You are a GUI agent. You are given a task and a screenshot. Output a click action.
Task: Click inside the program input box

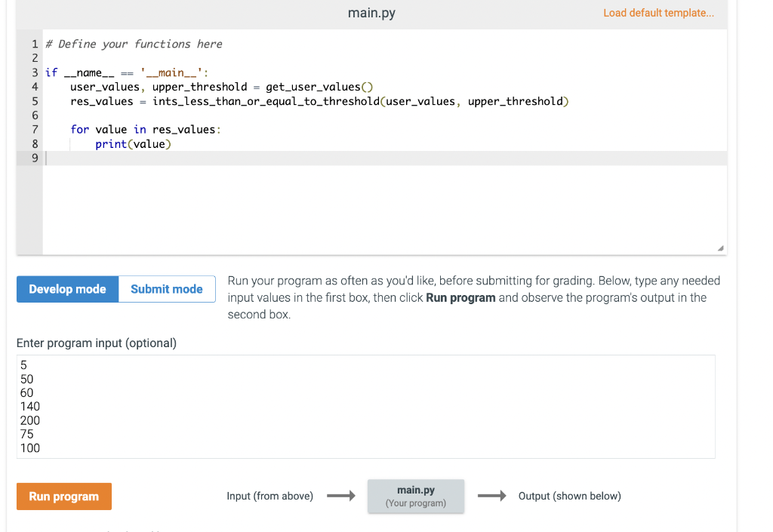tap(366, 407)
